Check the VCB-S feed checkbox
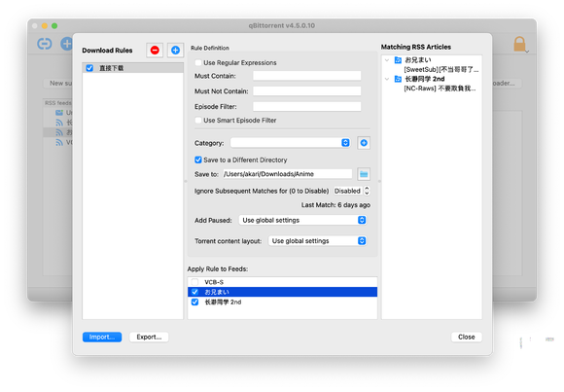 pos(194,282)
